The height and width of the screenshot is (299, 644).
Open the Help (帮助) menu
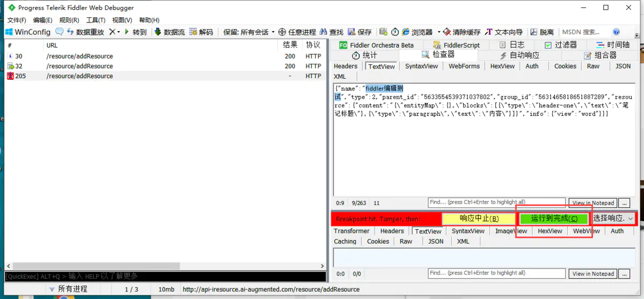[149, 20]
